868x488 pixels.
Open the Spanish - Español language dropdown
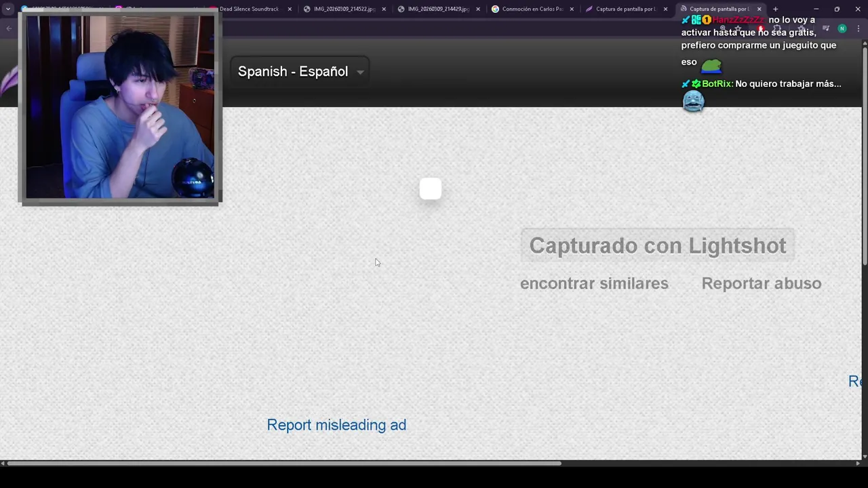(x=300, y=72)
